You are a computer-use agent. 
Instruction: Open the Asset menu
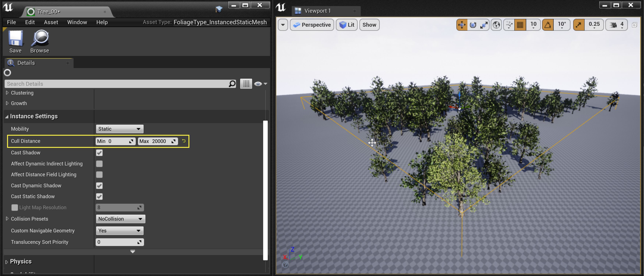(x=51, y=22)
